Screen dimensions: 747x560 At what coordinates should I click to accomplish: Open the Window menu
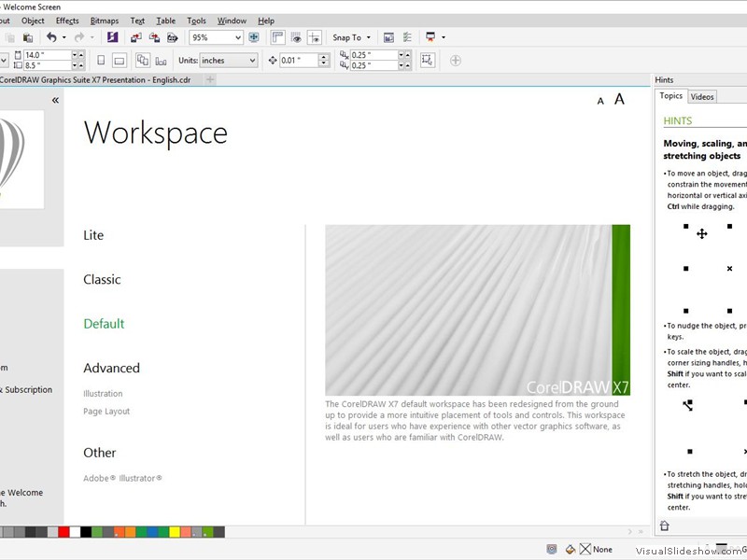(232, 21)
